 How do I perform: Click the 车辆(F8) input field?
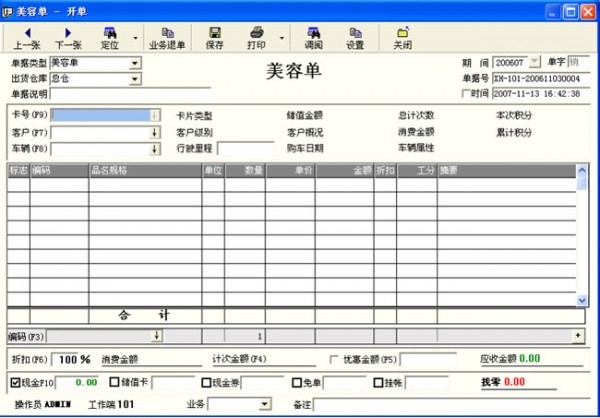click(x=100, y=149)
